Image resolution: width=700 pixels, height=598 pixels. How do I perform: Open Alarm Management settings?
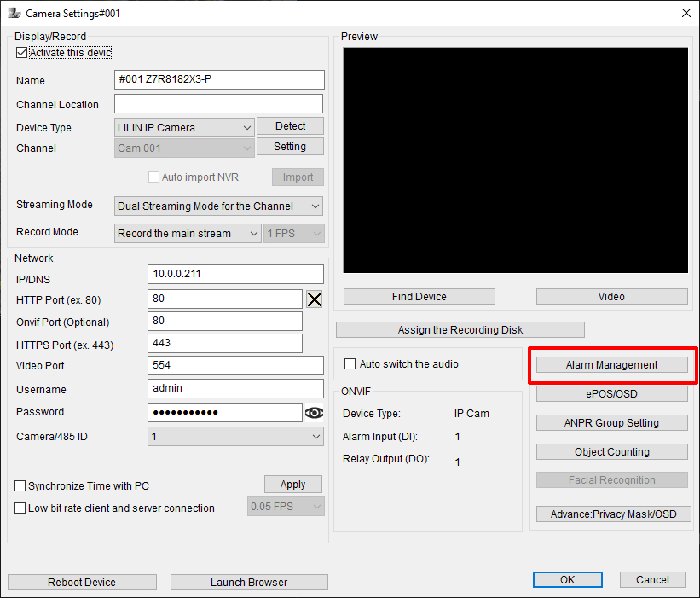[611, 365]
